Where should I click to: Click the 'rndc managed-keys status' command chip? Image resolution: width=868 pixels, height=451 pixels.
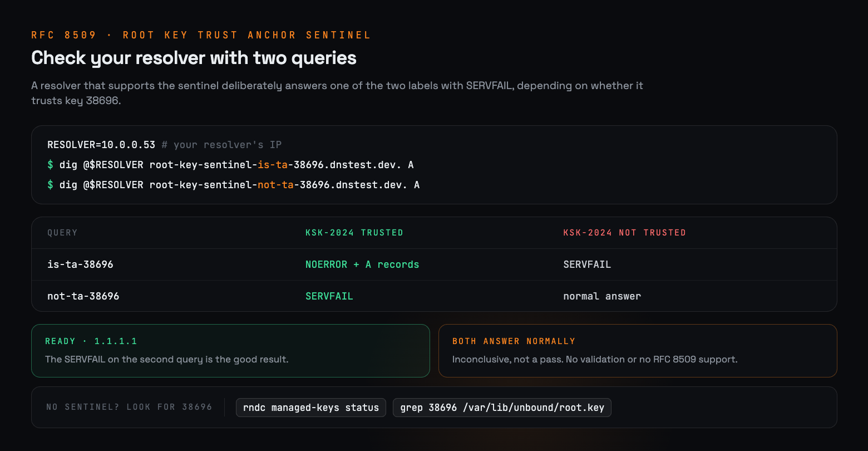pyautogui.click(x=311, y=408)
